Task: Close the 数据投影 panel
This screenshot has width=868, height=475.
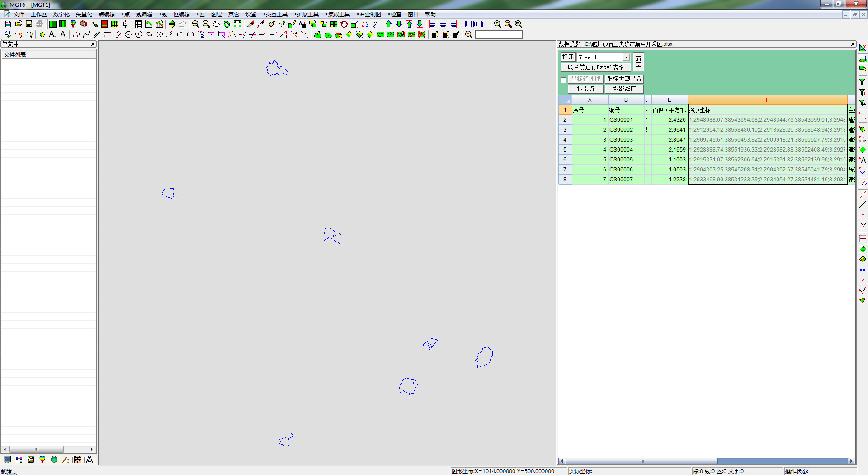Action: pos(853,44)
